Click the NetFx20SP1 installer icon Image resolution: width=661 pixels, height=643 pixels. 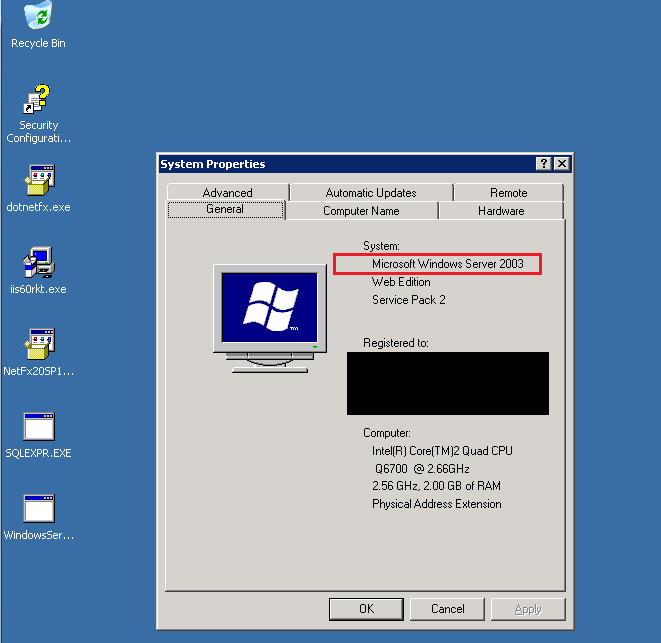click(38, 345)
